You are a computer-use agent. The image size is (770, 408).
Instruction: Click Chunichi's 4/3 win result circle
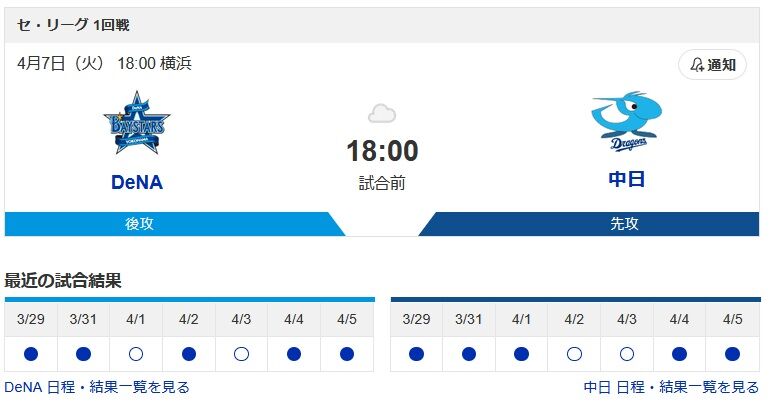627,354
